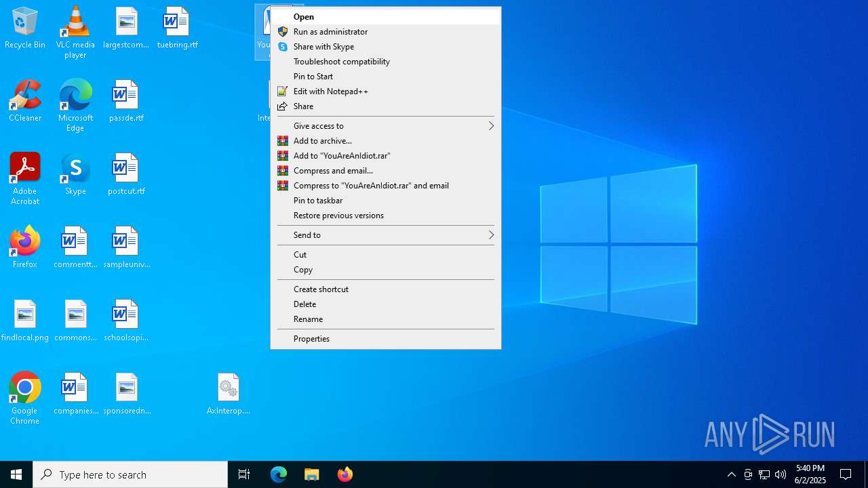Choose Open in context menu

[x=385, y=17]
